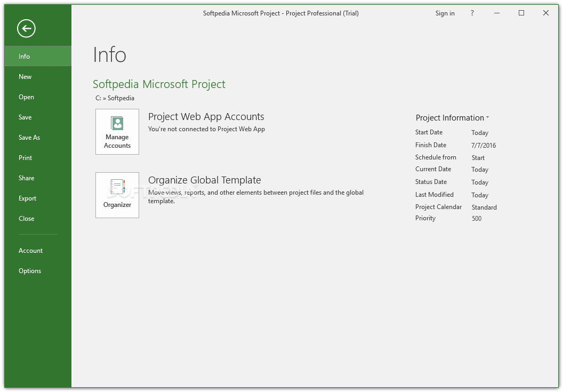The width and height of the screenshot is (563, 392).
Task: Open the New page from sidebar
Action: 38,76
